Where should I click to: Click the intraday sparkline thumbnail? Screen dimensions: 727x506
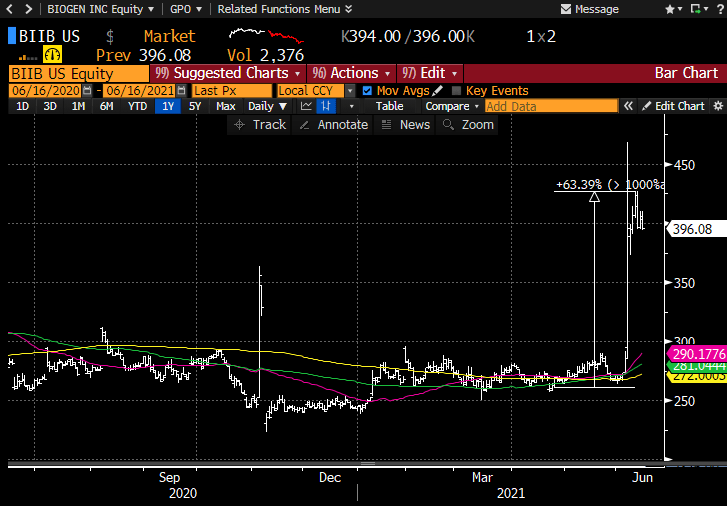click(267, 36)
